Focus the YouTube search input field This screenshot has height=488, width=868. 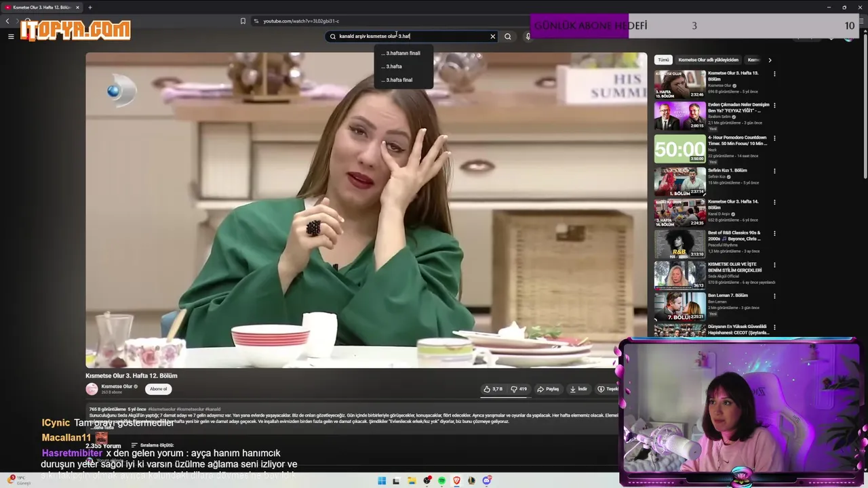coord(412,37)
